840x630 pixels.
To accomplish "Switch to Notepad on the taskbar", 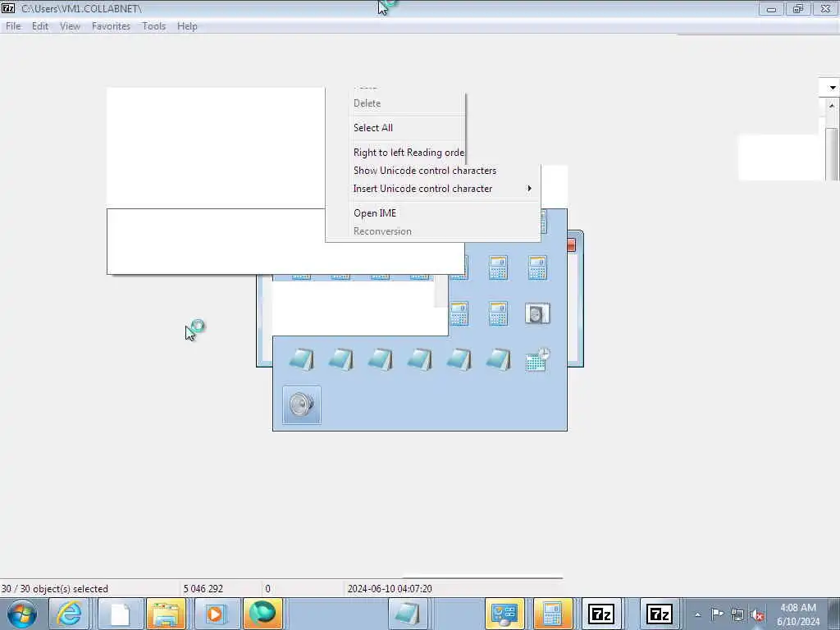I will (x=407, y=614).
